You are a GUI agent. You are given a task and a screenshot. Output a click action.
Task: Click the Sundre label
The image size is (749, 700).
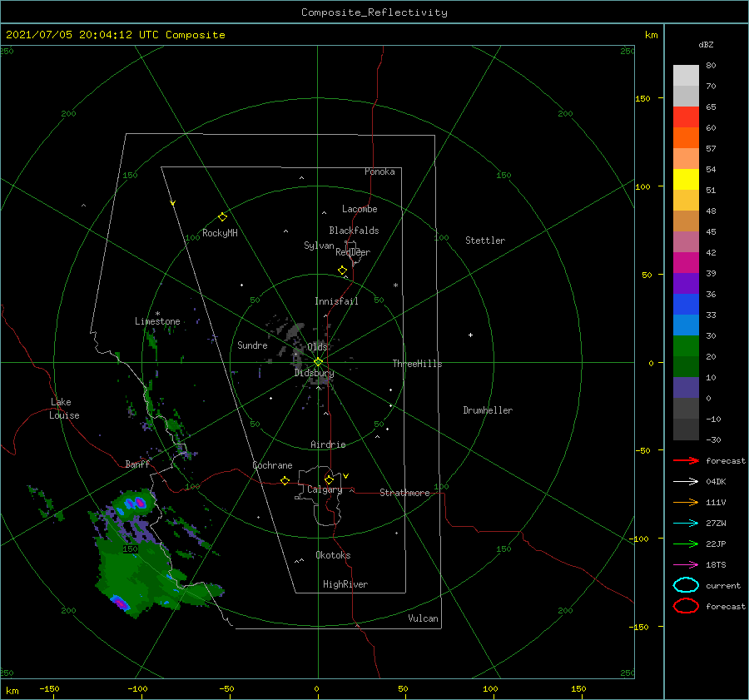252,345
